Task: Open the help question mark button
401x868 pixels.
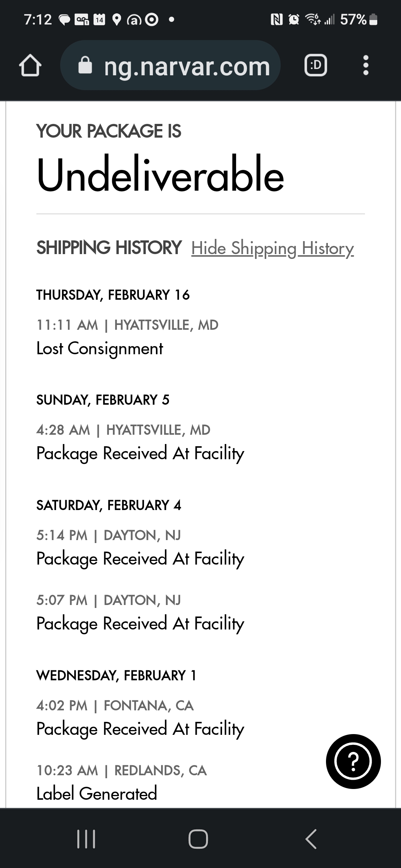Action: [353, 761]
